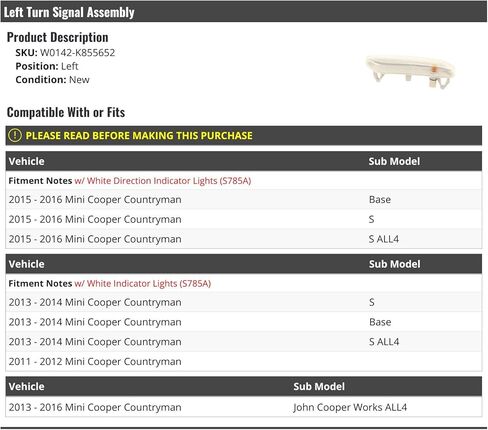Click the Product Description heading
This screenshot has width=488, height=430.
57,37
